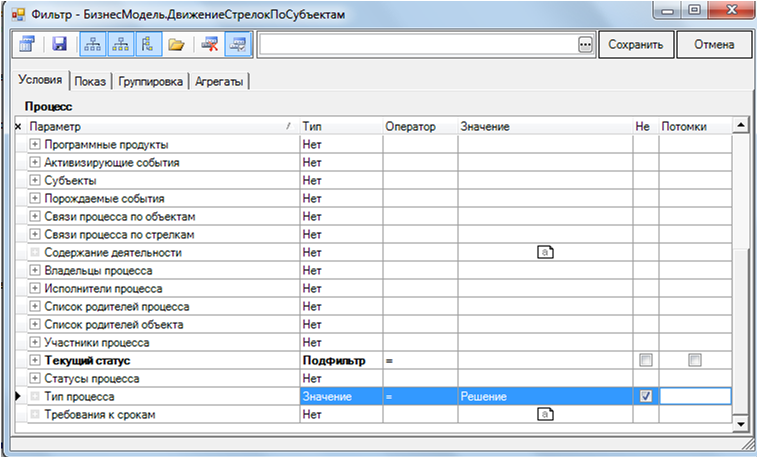Click the toolbar icon with red cross
The height and width of the screenshot is (458, 759).
click(x=210, y=45)
